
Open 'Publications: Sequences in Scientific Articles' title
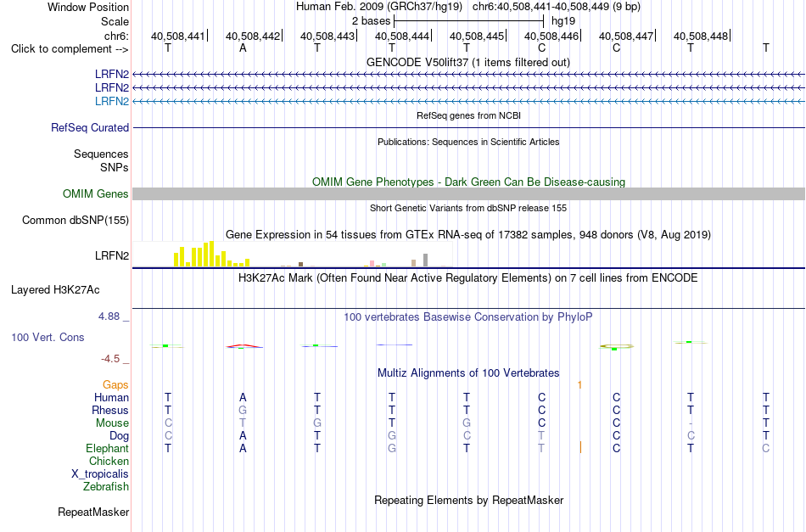(x=468, y=142)
